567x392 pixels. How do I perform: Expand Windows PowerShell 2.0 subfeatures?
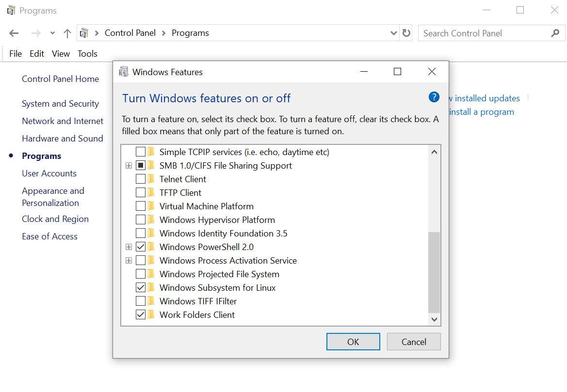coord(129,247)
